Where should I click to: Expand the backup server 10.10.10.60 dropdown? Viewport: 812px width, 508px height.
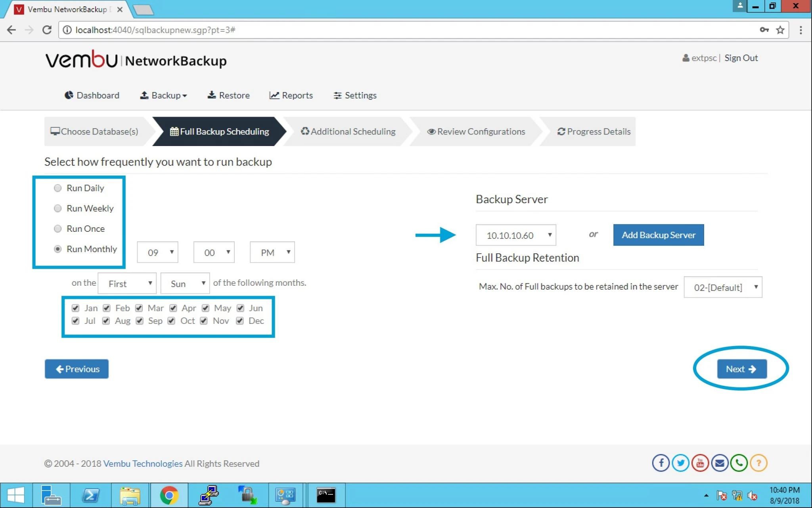(516, 235)
